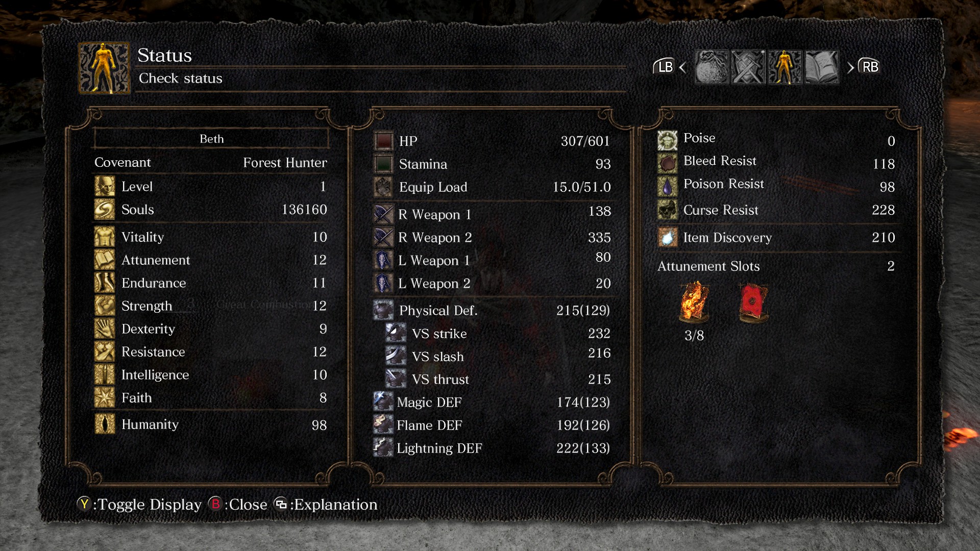Select the red attuned spell icon
Screen dimensions: 980x551
tap(753, 303)
